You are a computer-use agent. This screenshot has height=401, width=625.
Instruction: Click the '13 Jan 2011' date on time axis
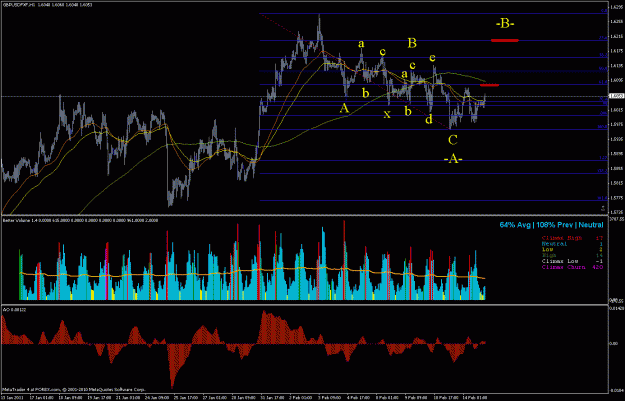[x=10, y=398]
